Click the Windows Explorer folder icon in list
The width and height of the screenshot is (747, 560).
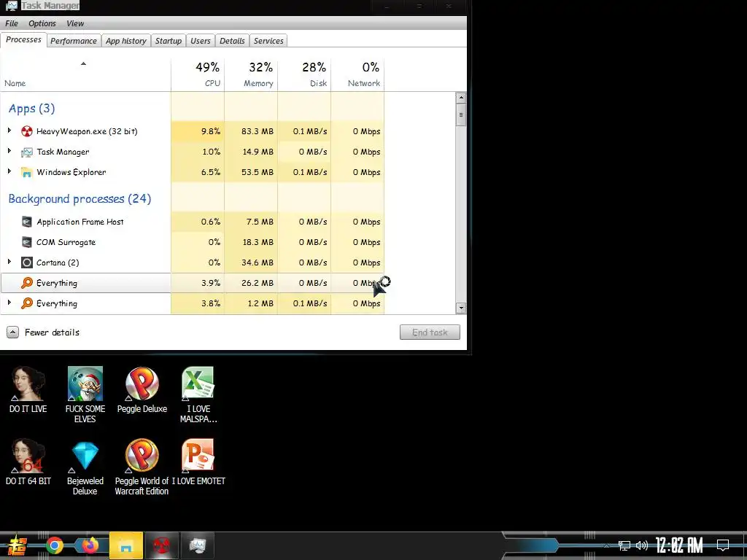27,172
